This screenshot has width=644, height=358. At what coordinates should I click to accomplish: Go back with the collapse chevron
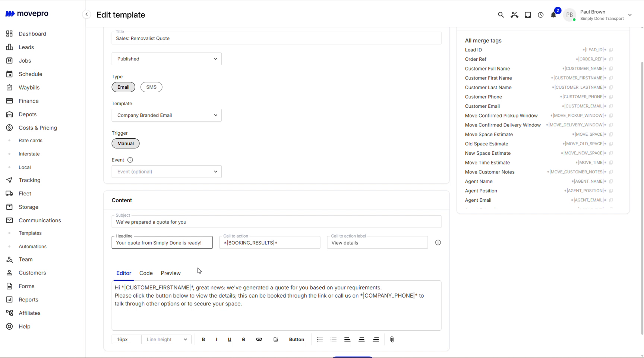coord(86,15)
